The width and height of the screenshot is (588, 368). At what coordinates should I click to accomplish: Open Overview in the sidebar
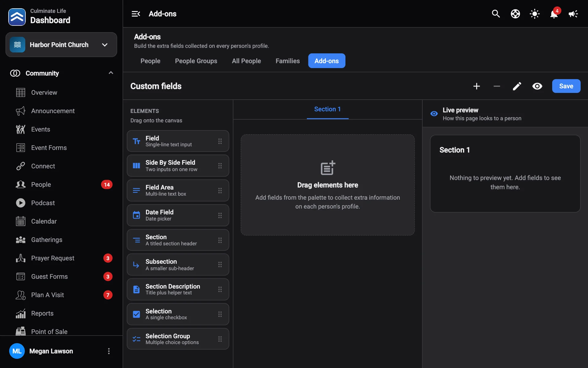[x=61, y=93]
